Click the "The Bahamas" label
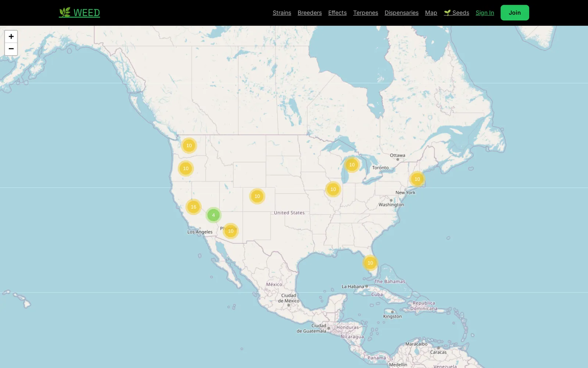Screen dimensions: 588x368 point(390,282)
